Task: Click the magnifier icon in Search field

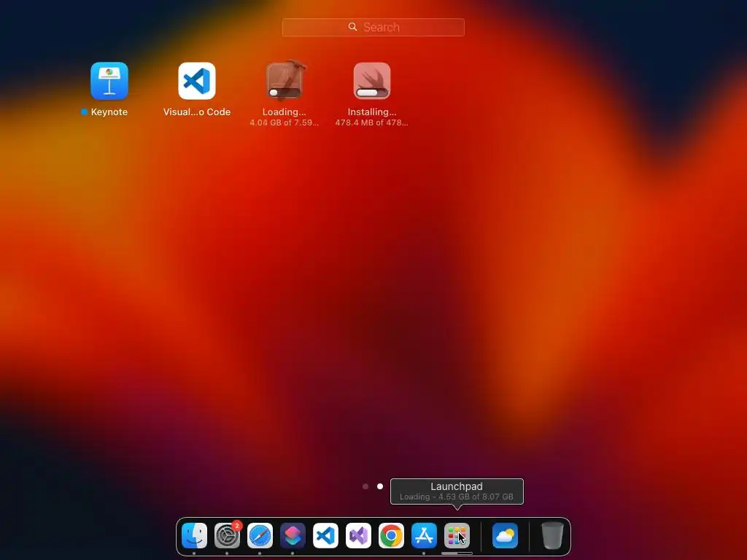Action: click(x=352, y=27)
